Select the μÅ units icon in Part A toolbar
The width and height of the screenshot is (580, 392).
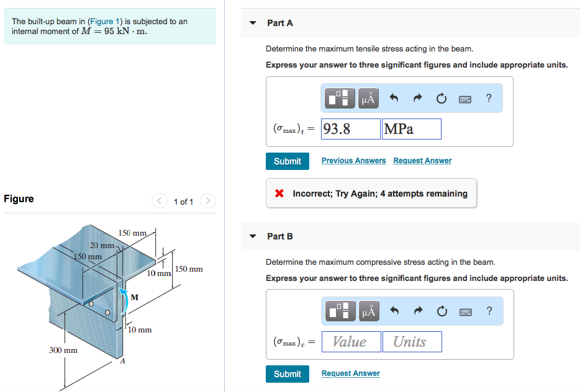368,97
